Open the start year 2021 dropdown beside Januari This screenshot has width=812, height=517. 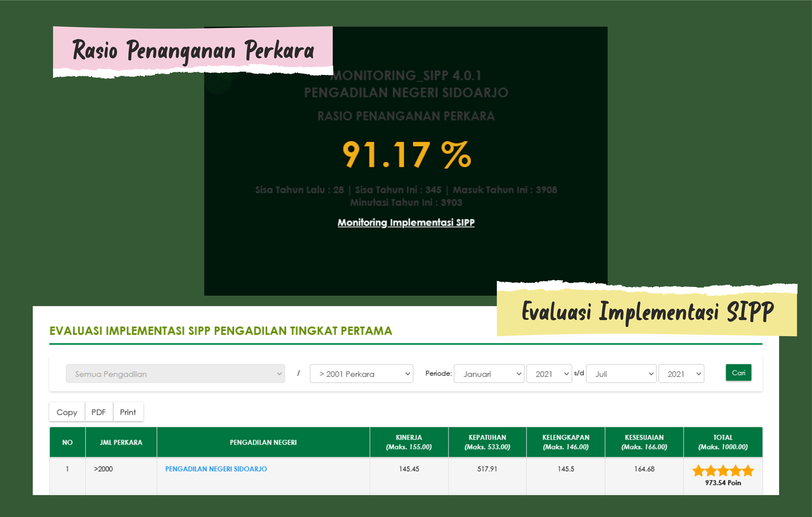[x=549, y=374]
